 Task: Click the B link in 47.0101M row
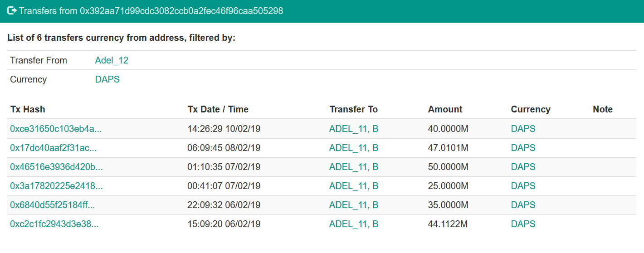point(376,148)
